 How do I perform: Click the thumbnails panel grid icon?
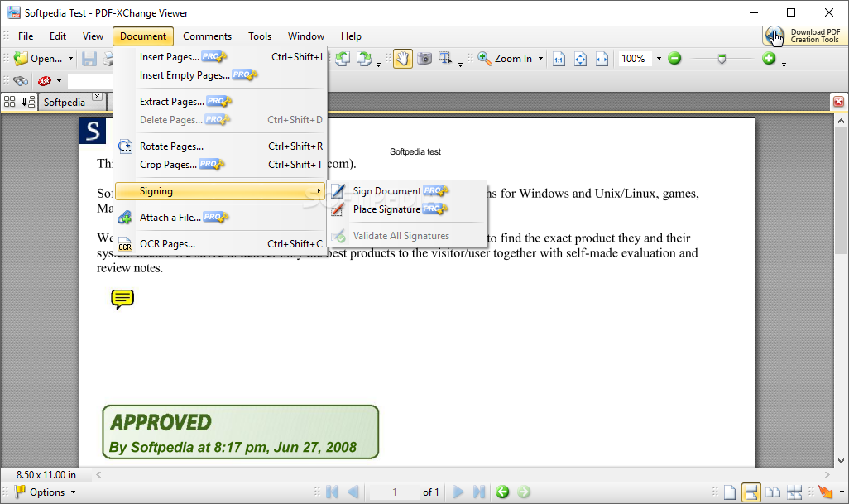(x=10, y=102)
